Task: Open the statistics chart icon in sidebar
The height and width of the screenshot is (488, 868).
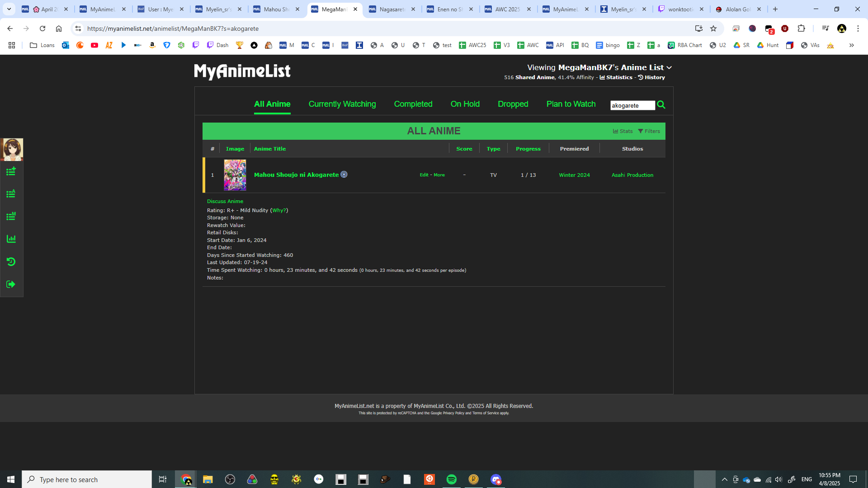Action: [11, 239]
